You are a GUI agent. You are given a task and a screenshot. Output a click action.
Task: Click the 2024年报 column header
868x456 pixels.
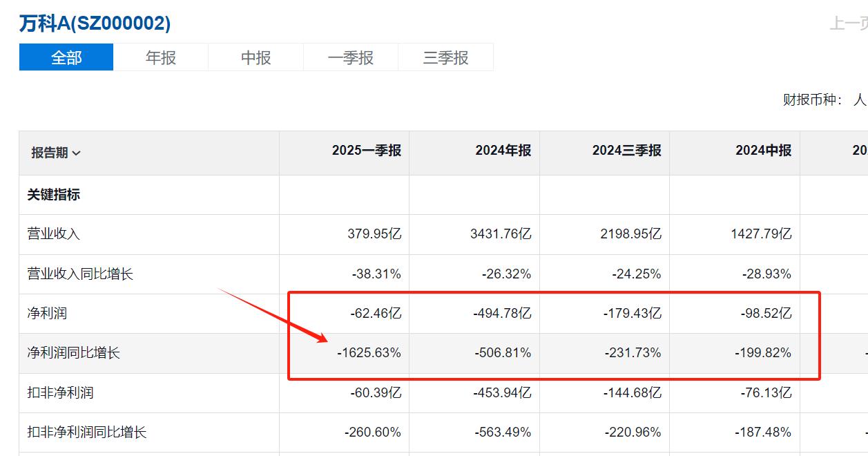pyautogui.click(x=503, y=151)
